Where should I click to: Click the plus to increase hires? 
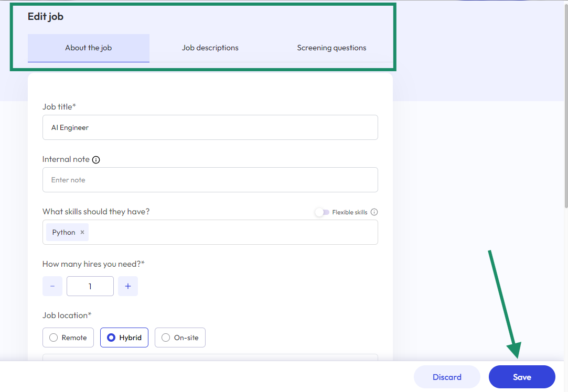coord(128,286)
